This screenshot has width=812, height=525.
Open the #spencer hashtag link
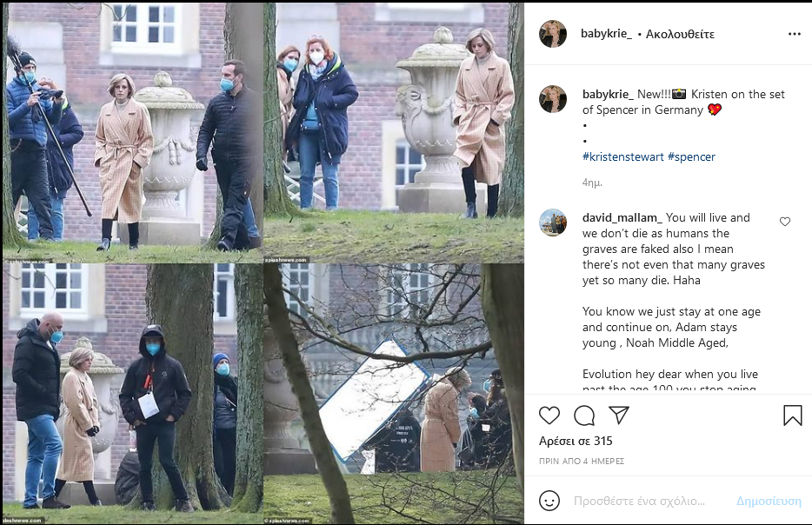pyautogui.click(x=691, y=156)
